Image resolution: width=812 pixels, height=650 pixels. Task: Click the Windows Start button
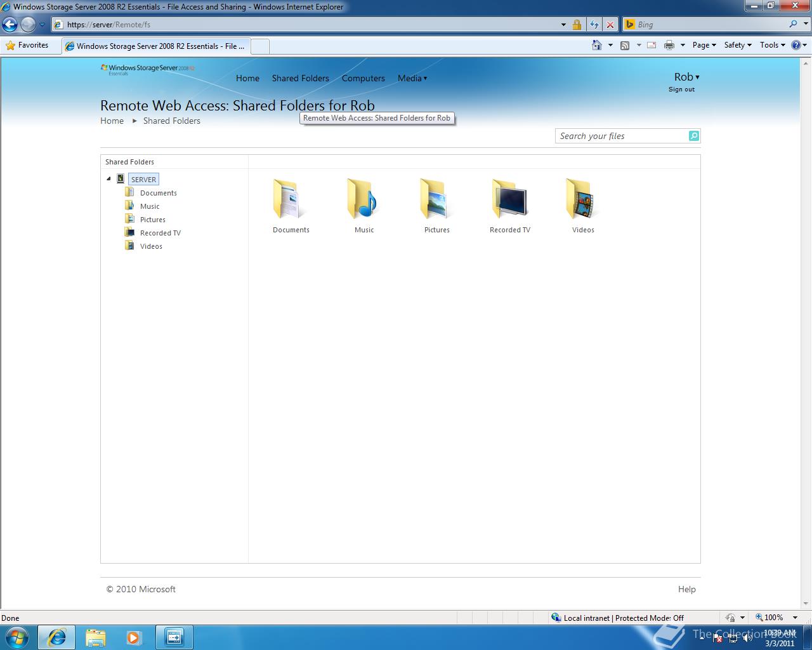[16, 637]
